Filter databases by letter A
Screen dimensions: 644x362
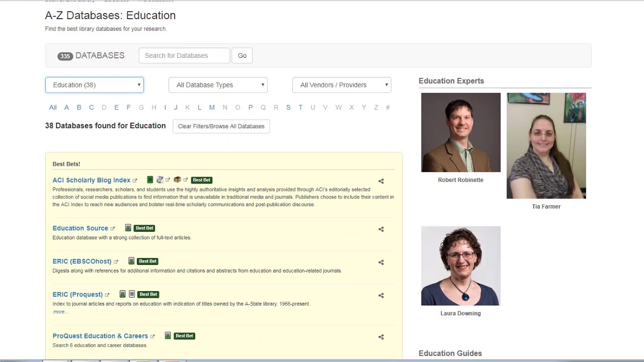[66, 107]
